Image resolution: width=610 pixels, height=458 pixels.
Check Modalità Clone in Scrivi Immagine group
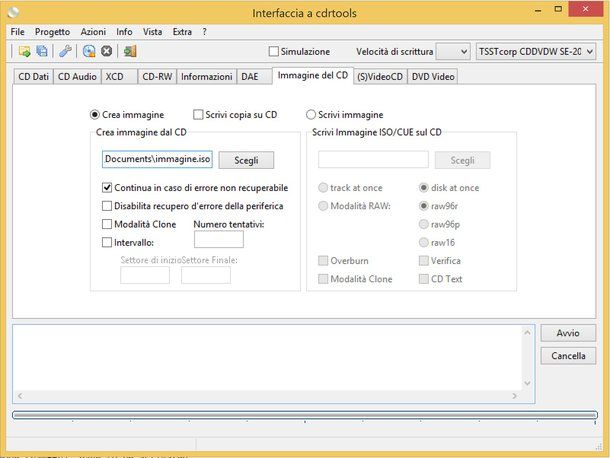point(323,279)
